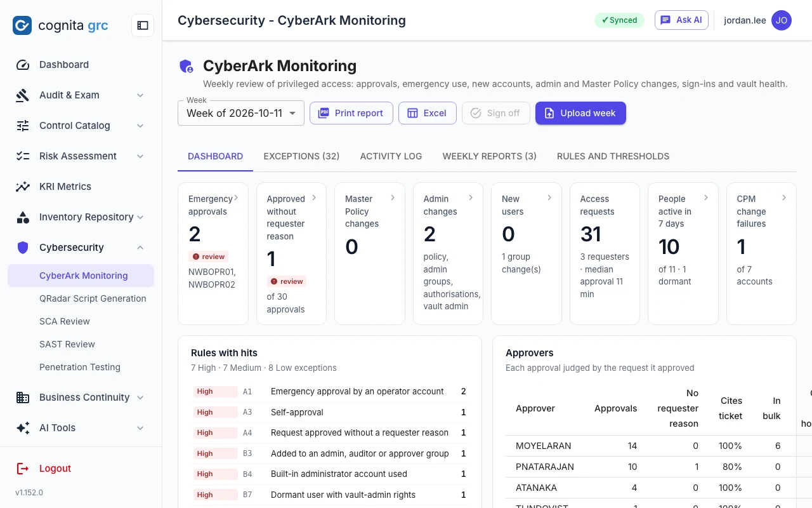Expand the Audit & Exam menu chevron
The width and height of the screenshot is (812, 508).
tap(140, 95)
